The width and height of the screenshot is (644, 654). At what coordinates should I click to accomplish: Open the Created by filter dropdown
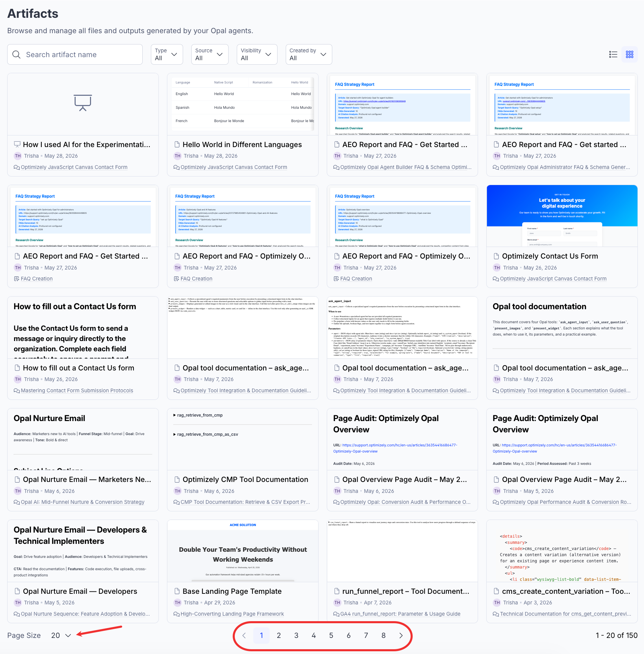pyautogui.click(x=309, y=54)
